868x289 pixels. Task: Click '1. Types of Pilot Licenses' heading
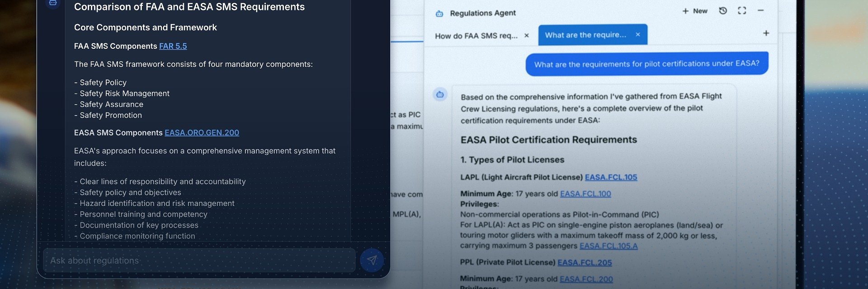pos(512,160)
